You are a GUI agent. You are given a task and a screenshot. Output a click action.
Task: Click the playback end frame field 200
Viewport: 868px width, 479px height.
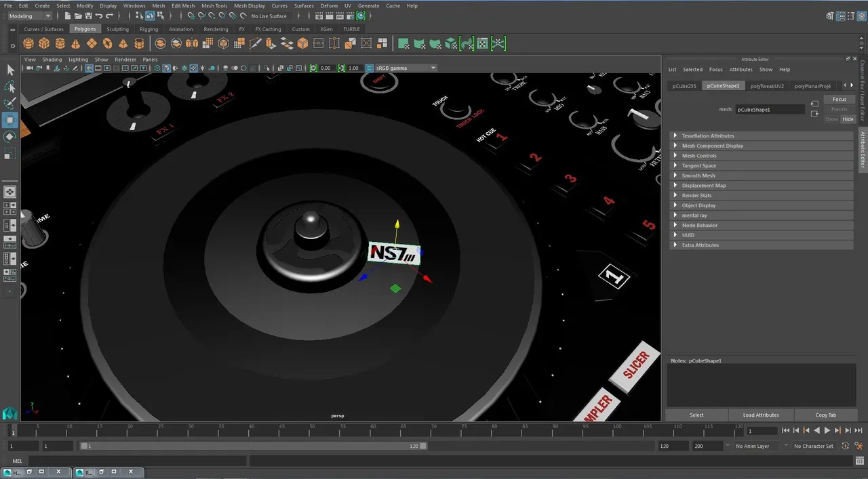(707, 446)
